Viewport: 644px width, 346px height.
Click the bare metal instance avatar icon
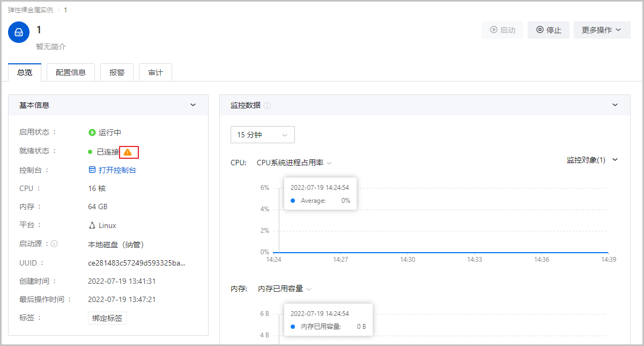coord(19,32)
